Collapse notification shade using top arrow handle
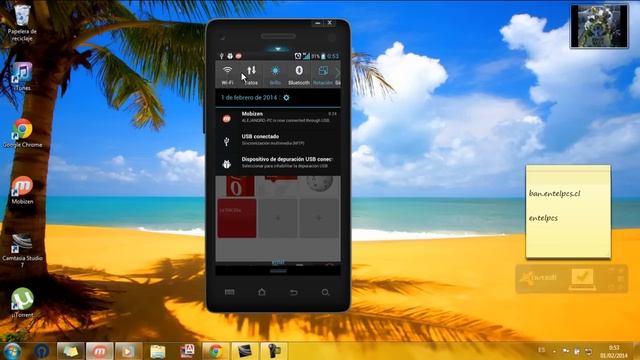The image size is (640, 360). point(278,49)
